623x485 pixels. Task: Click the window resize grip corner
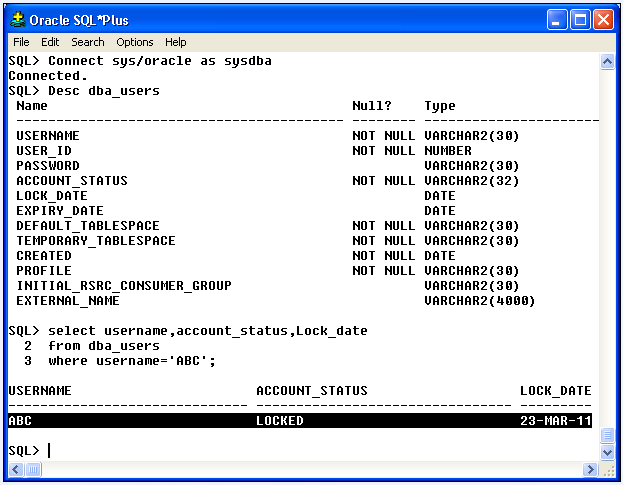tap(608, 470)
